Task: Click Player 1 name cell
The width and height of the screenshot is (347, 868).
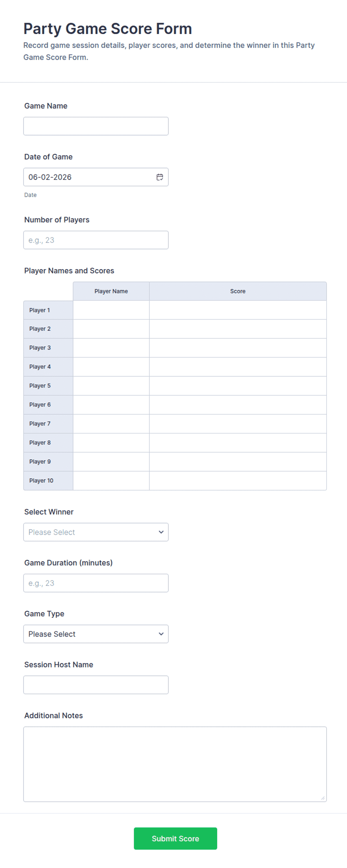Action: pyautogui.click(x=111, y=310)
